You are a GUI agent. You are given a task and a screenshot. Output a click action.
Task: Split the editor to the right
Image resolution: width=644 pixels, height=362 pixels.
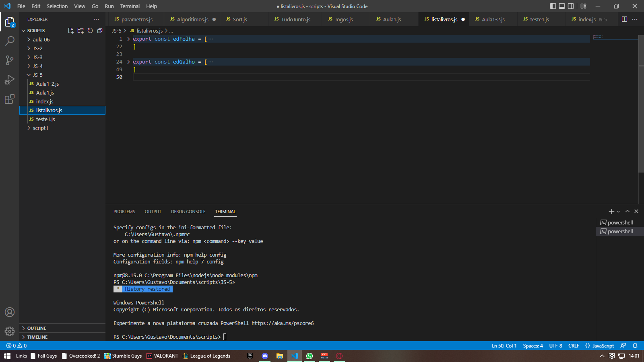tap(624, 19)
